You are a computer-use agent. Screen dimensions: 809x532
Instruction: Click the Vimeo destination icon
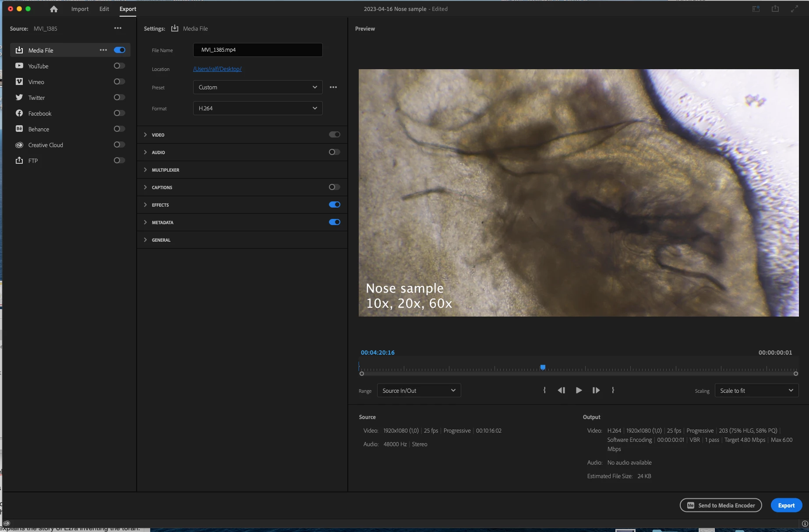(x=19, y=81)
